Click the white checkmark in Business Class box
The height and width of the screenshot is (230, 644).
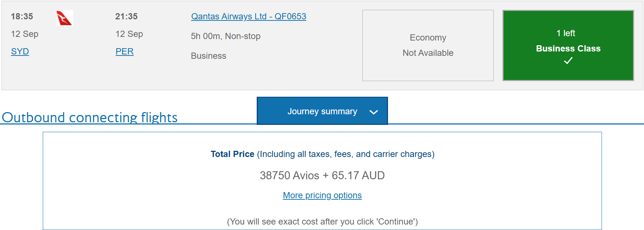click(x=568, y=61)
